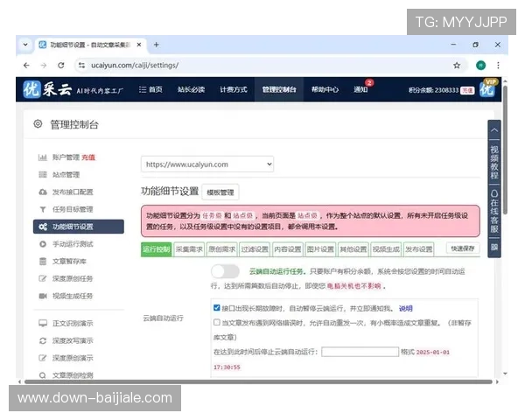
Task: Click the stop-time input field
Action: pos(360,352)
